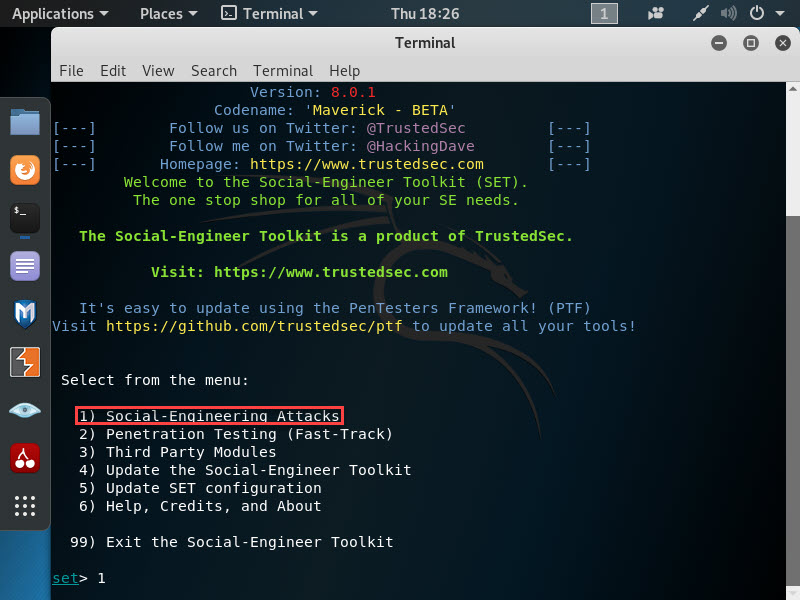Launch Burp Suite from the dock

point(24,362)
